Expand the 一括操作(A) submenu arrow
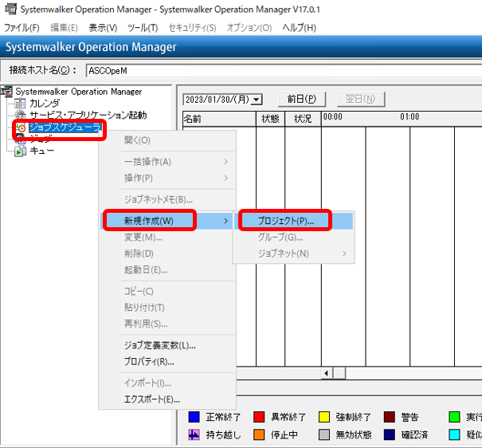Screen dimensions: 482x448 click(226, 162)
